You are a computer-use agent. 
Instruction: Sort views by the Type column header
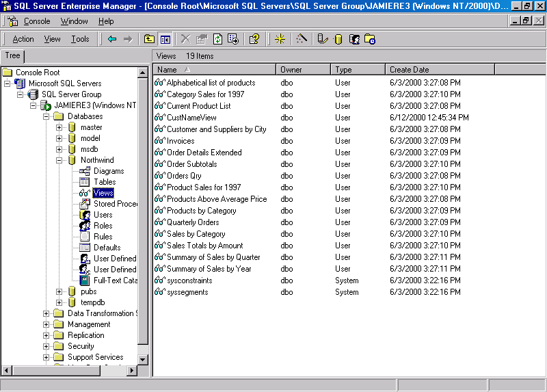coord(358,70)
